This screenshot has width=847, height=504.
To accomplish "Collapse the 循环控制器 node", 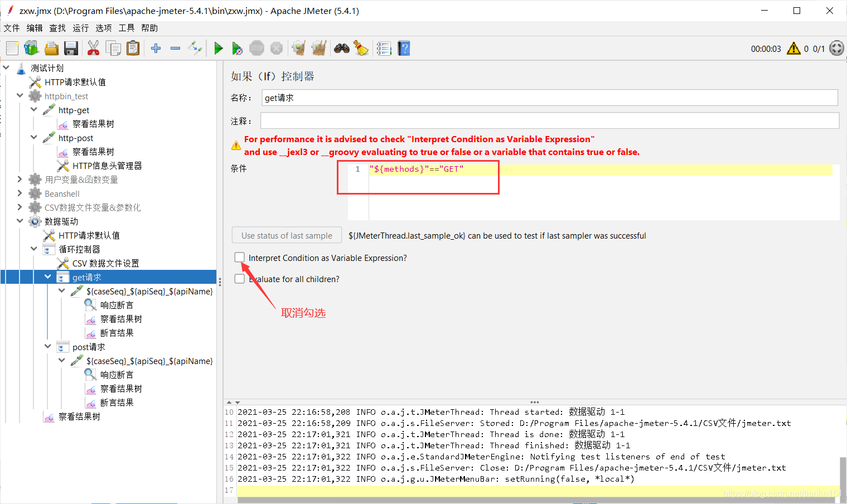I will click(34, 249).
